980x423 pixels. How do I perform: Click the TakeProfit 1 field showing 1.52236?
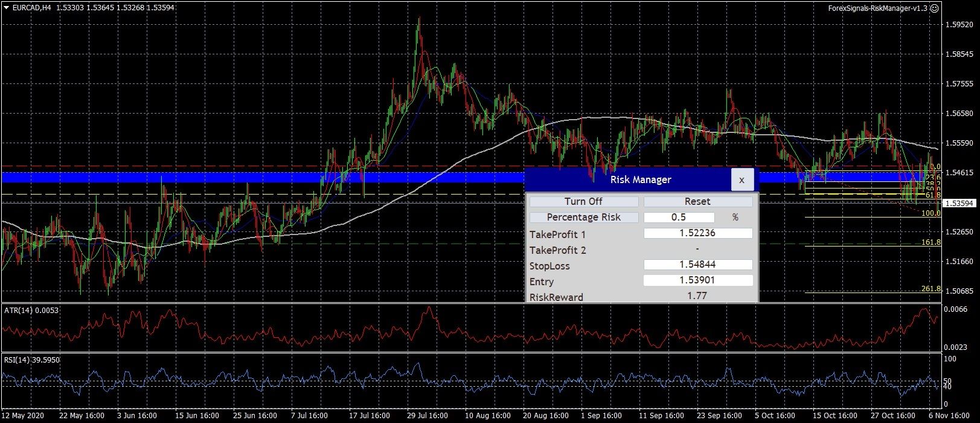click(697, 233)
